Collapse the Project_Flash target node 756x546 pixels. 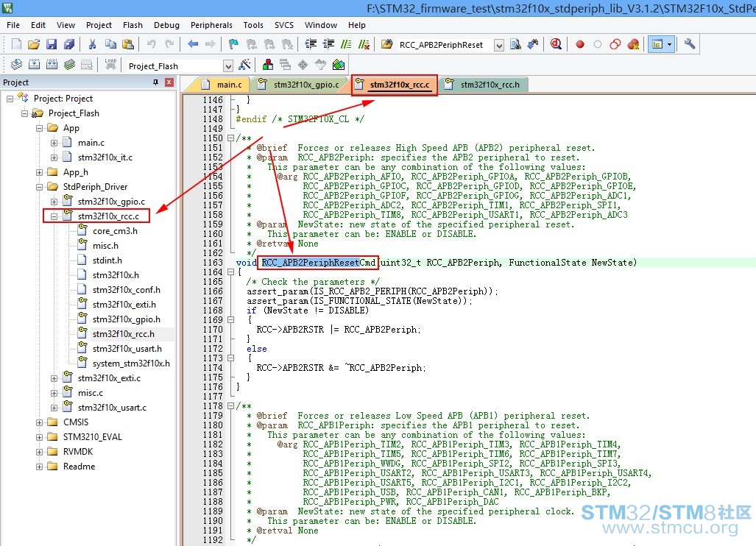pyautogui.click(x=24, y=113)
